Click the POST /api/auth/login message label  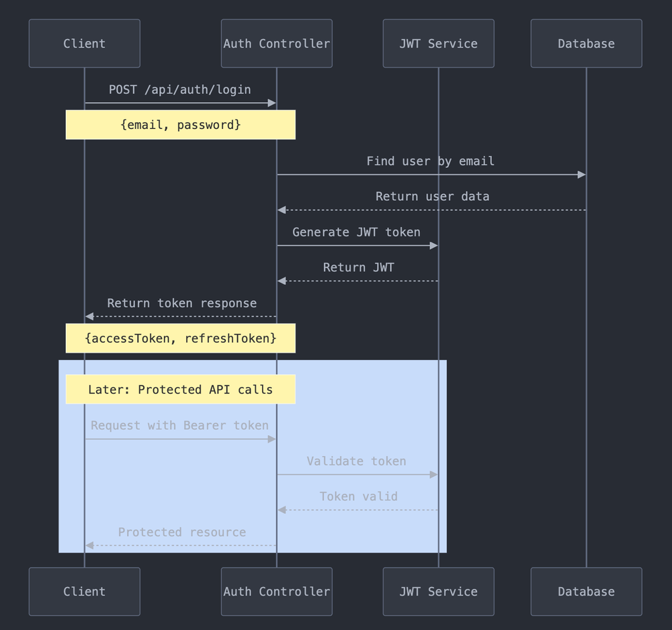180,89
